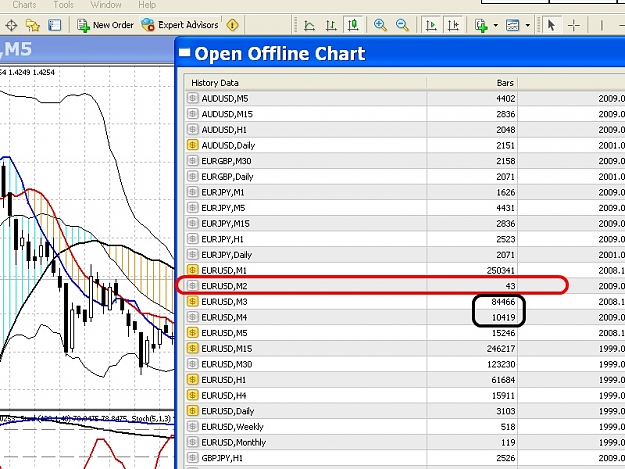This screenshot has height=469, width=625.
Task: Open the Window menu
Action: tap(106, 5)
